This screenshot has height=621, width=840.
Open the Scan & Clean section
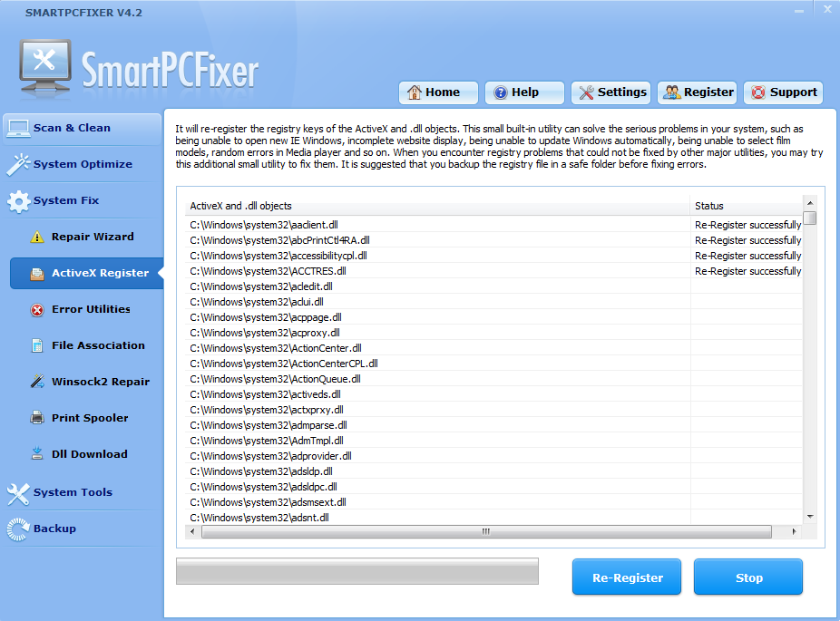82,129
